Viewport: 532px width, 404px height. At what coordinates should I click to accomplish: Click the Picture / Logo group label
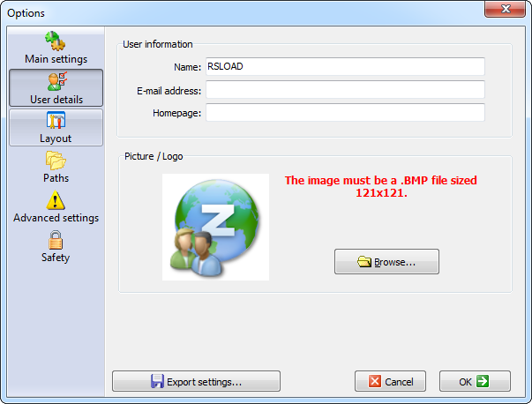click(154, 156)
